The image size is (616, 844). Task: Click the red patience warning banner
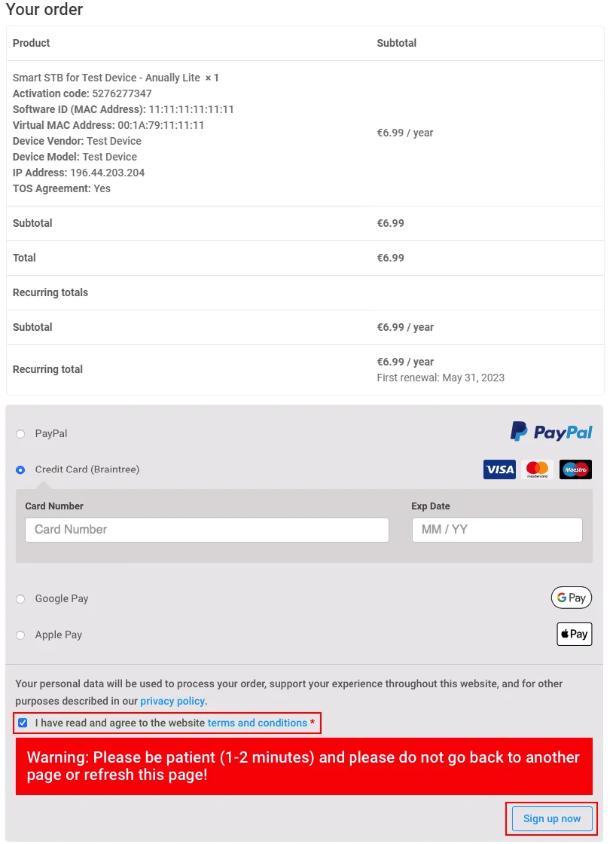click(304, 766)
